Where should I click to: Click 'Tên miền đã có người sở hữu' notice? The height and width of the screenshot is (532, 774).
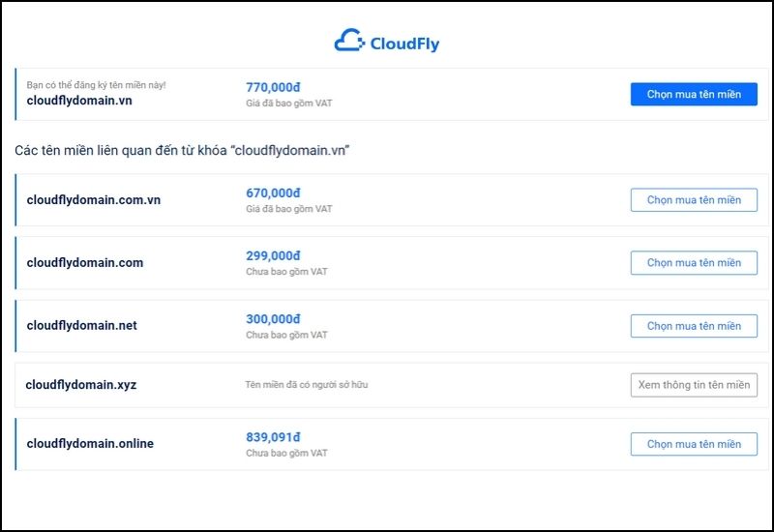click(307, 384)
